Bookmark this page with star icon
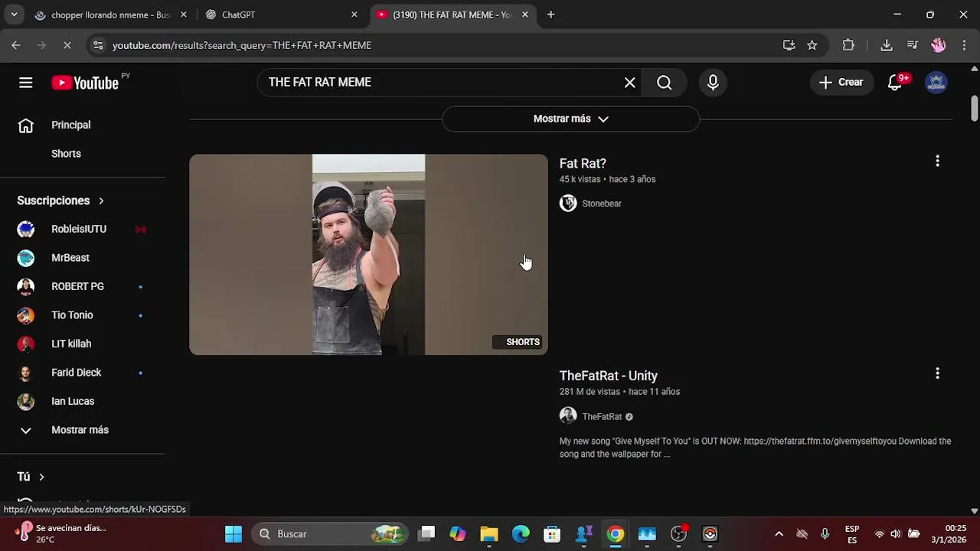980x551 pixels. click(x=812, y=45)
